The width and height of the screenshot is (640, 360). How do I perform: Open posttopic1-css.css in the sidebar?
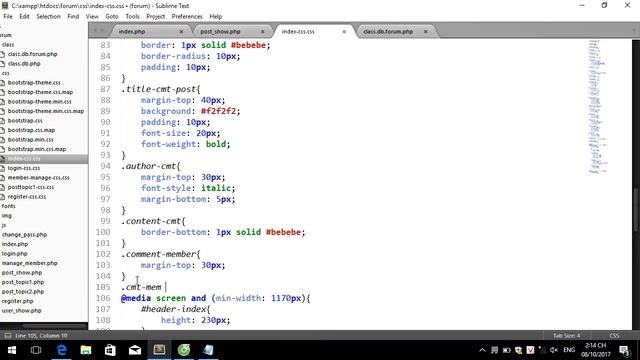[31, 187]
